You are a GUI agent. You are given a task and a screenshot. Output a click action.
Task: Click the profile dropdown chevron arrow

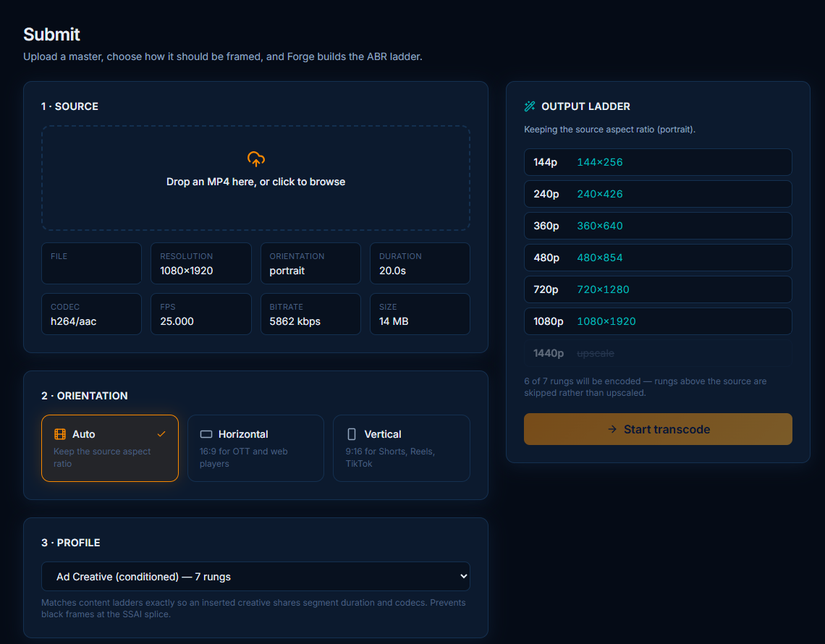coord(463,577)
